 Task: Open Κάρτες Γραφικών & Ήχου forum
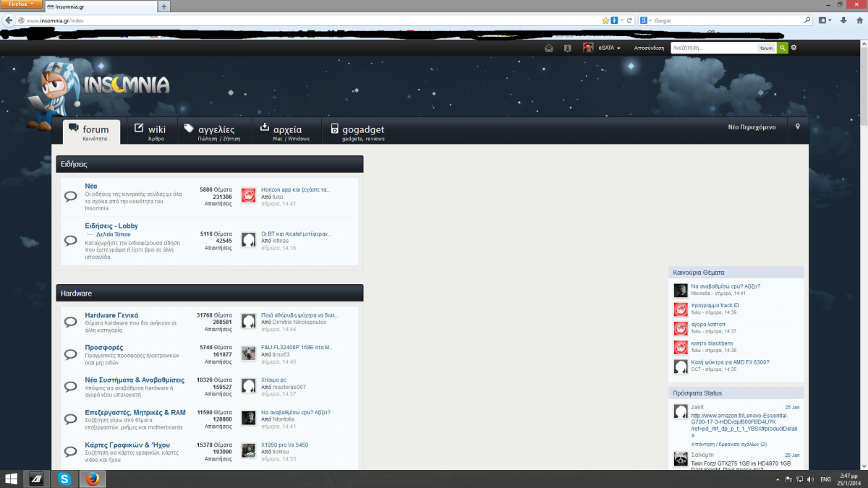[126, 445]
